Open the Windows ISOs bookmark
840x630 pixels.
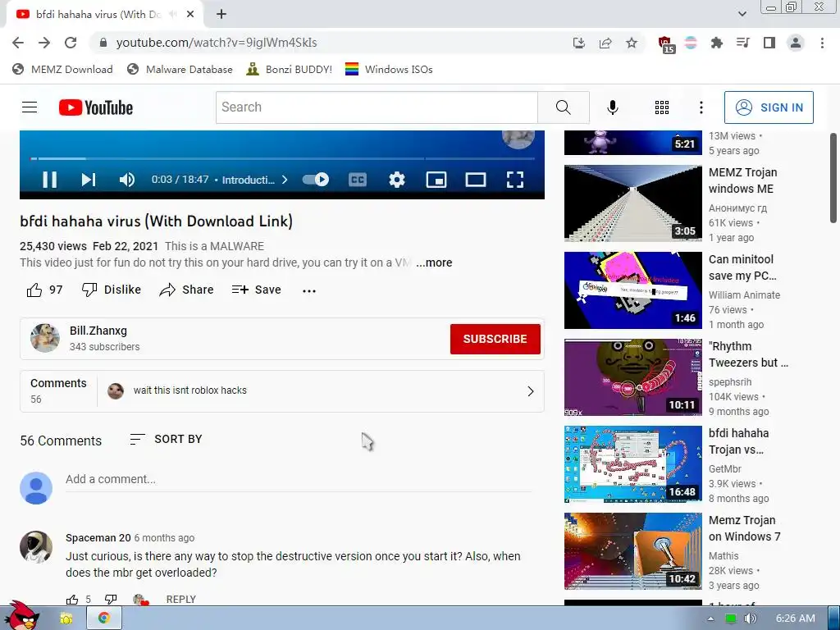point(389,70)
